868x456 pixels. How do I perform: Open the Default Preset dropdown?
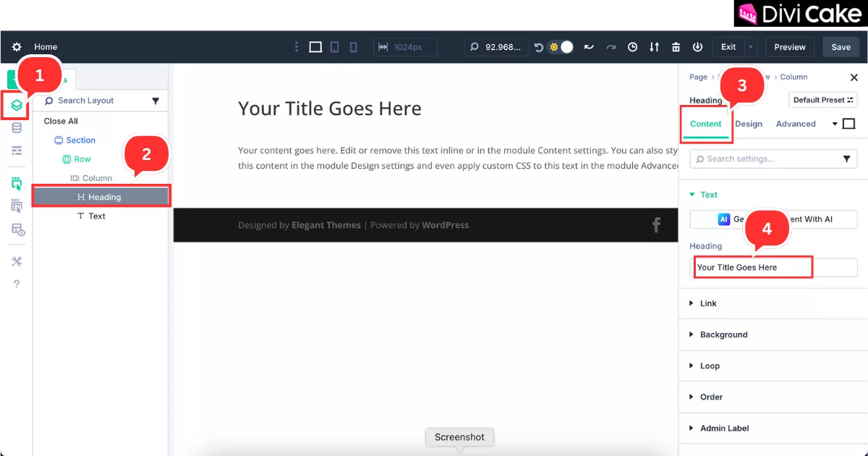tap(823, 100)
